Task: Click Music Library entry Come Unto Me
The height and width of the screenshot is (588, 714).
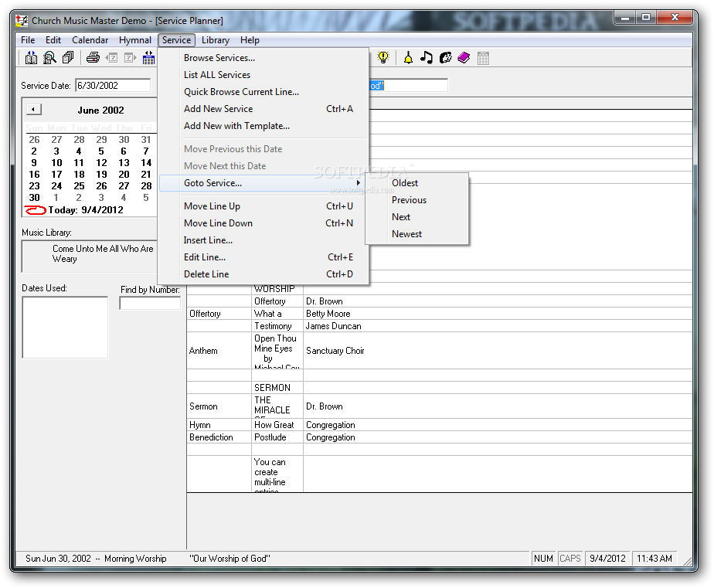Action: pyautogui.click(x=103, y=253)
